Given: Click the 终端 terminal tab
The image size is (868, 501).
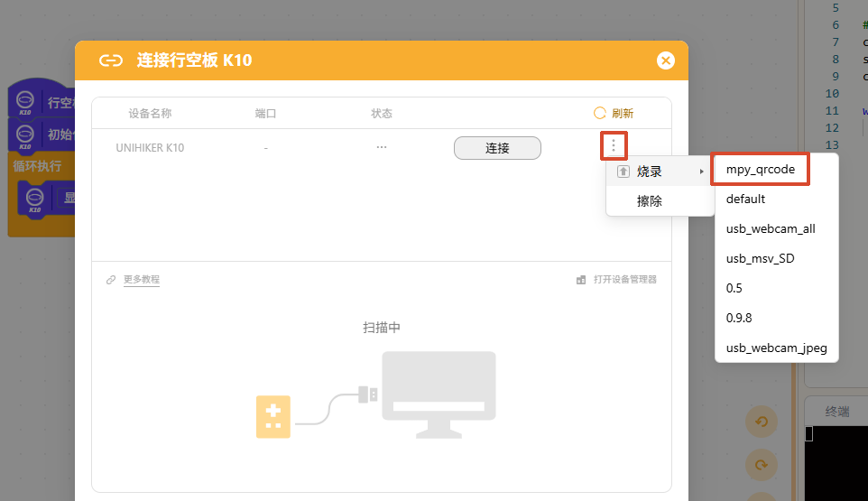Looking at the screenshot, I should tap(836, 412).
